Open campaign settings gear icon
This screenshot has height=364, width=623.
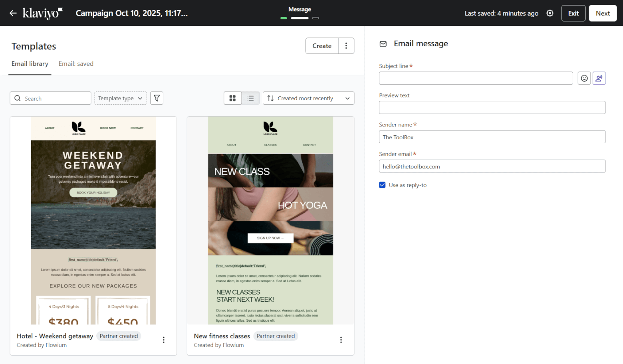[550, 13]
